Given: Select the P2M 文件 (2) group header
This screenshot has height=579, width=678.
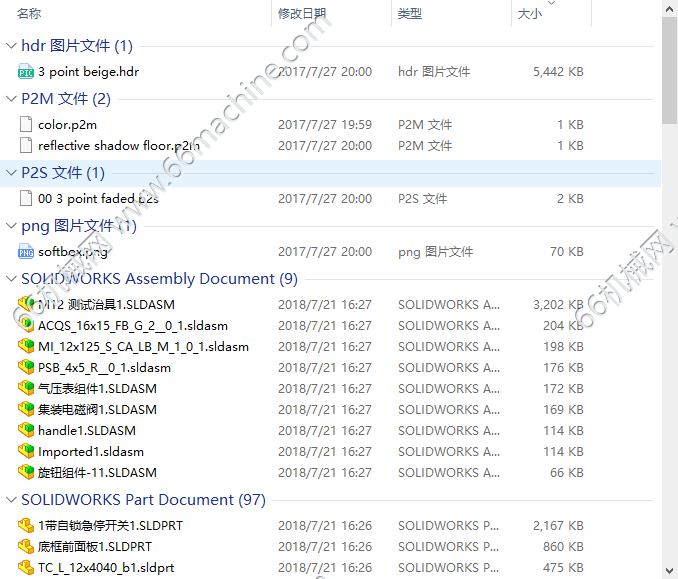Looking at the screenshot, I should coord(66,99).
